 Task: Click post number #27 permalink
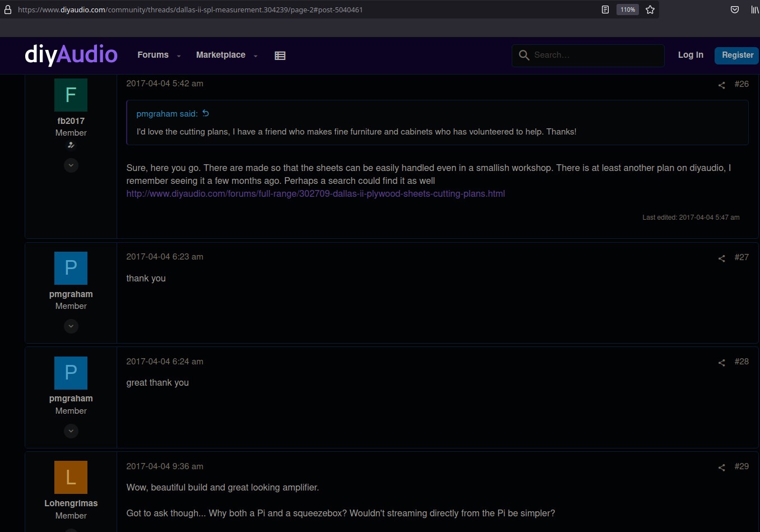point(742,257)
